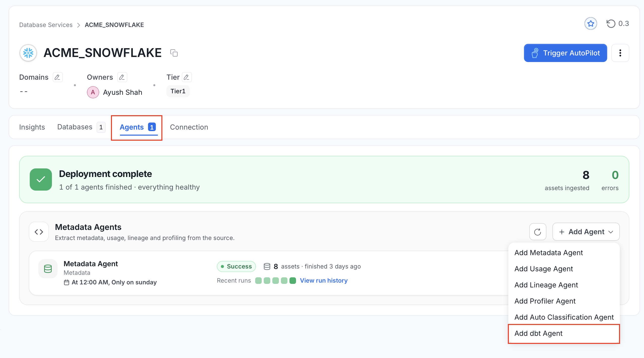Click the Trigger AutoPilot button
This screenshot has height=358, width=644.
[565, 53]
